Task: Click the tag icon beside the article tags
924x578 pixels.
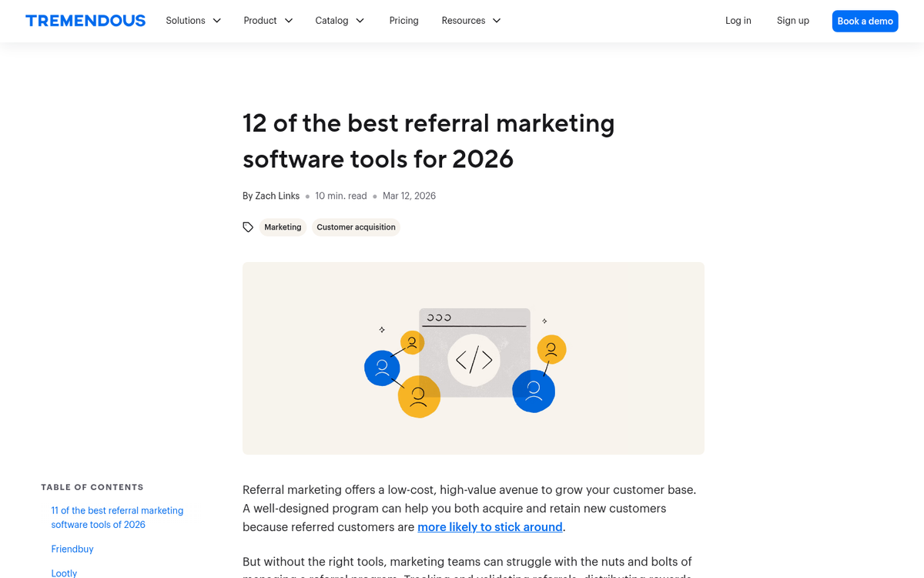Action: tap(248, 227)
